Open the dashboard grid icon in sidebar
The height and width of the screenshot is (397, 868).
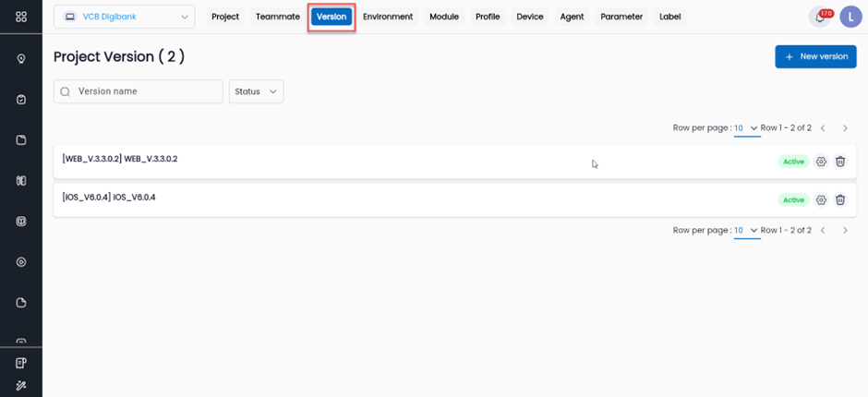point(21,17)
